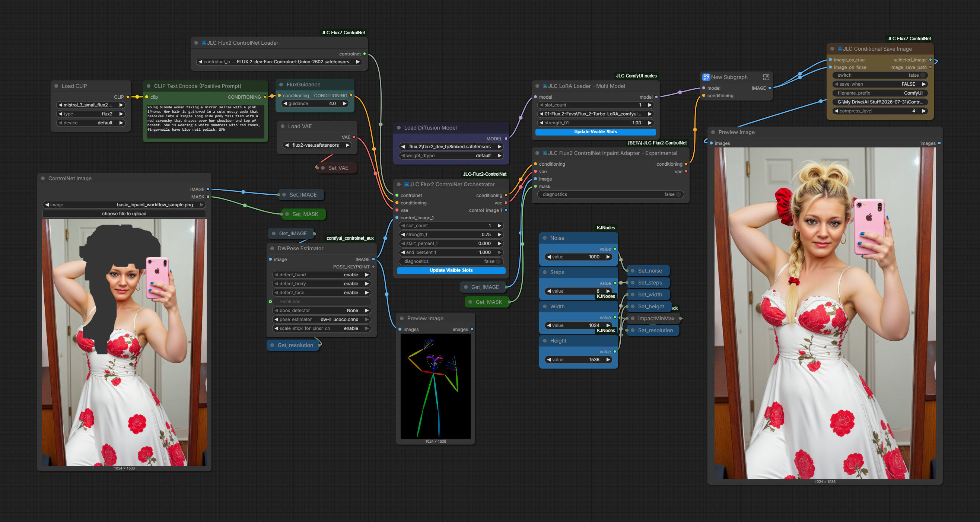Collapse the ControlNet Image node via title dot
Image resolution: width=980 pixels, height=522 pixels.
43,178
